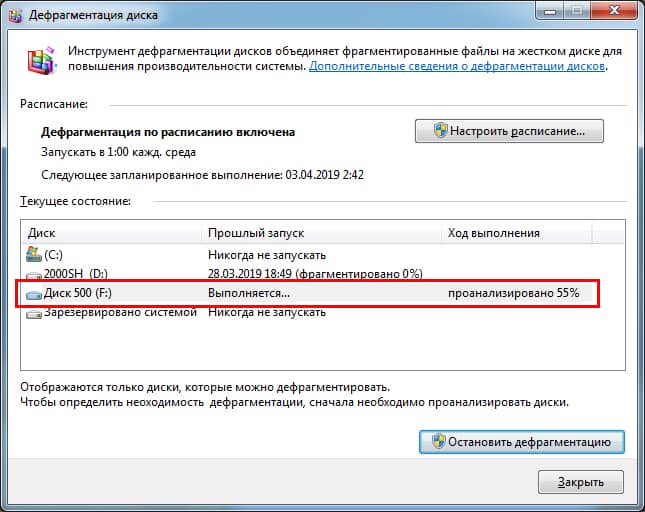Click the UAC shield on Остановить дефрагментацию

point(439,442)
